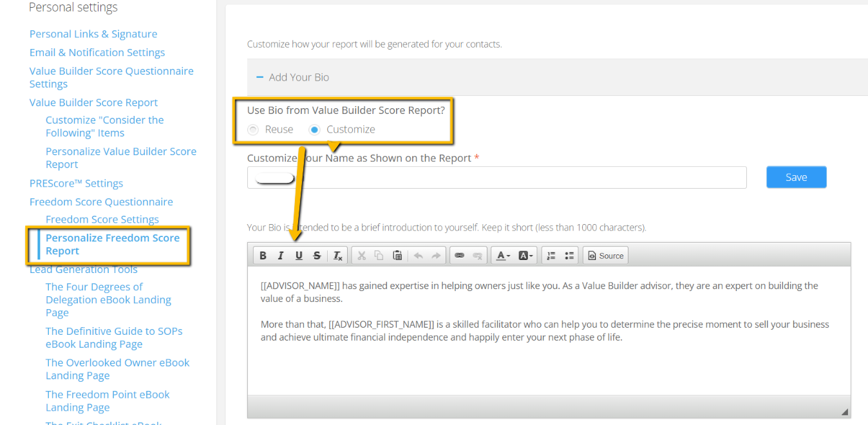Viewport: 868px width, 425px height.
Task: Open Personalize Value Builder Score Report
Action: pyautogui.click(x=121, y=158)
